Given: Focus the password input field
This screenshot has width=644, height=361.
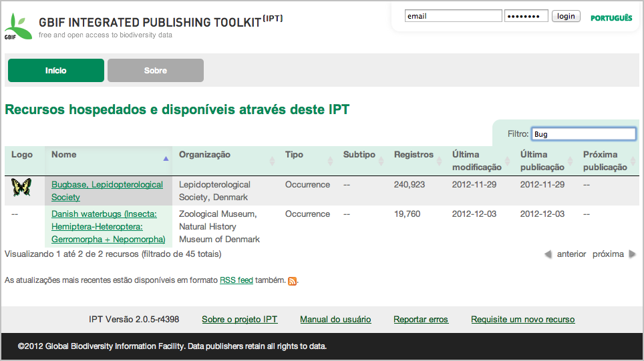Looking at the screenshot, I should click(x=526, y=16).
